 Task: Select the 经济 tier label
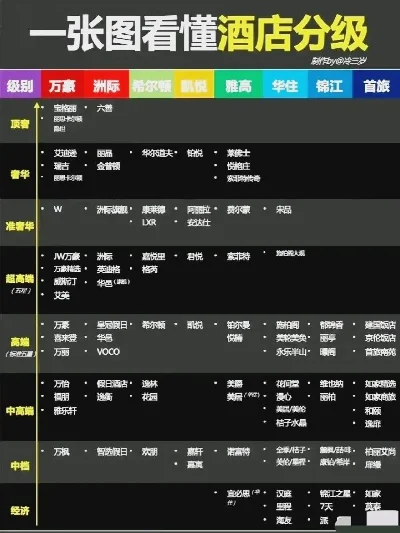pyautogui.click(x=20, y=511)
